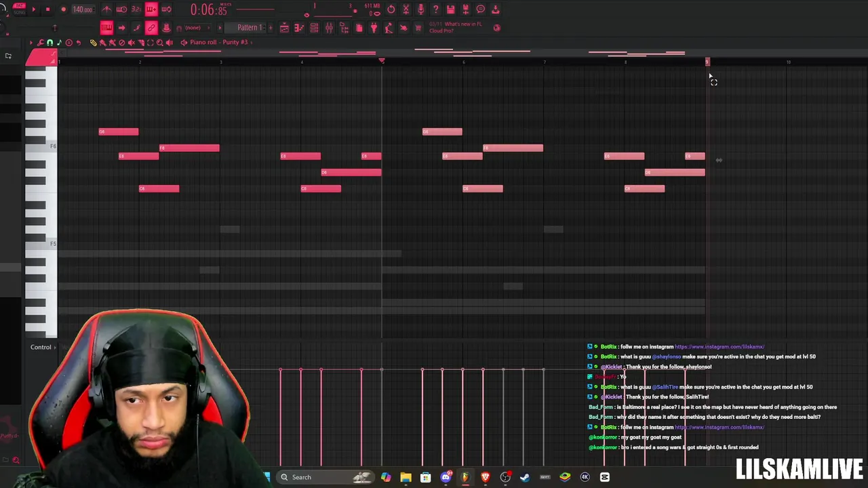The width and height of the screenshot is (868, 488).
Task: Toggle the highlighted link/multilink controllers button
Action: pyautogui.click(x=151, y=28)
